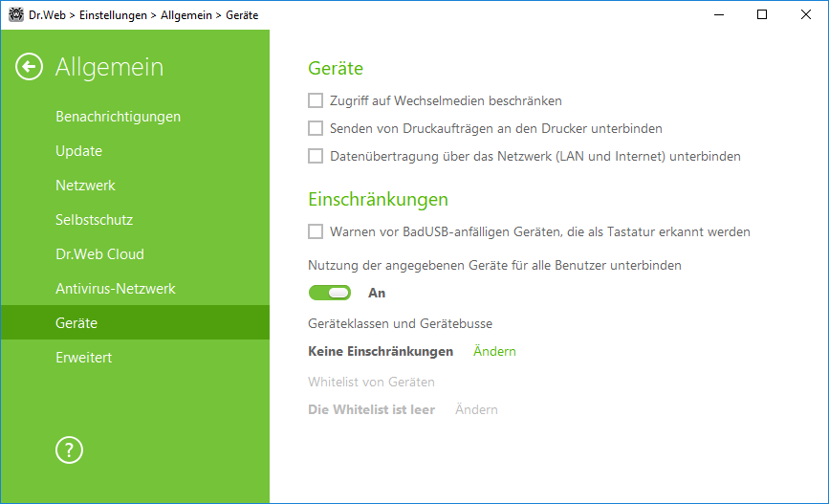
Task: Open Erweitert settings section
Action: [135, 357]
